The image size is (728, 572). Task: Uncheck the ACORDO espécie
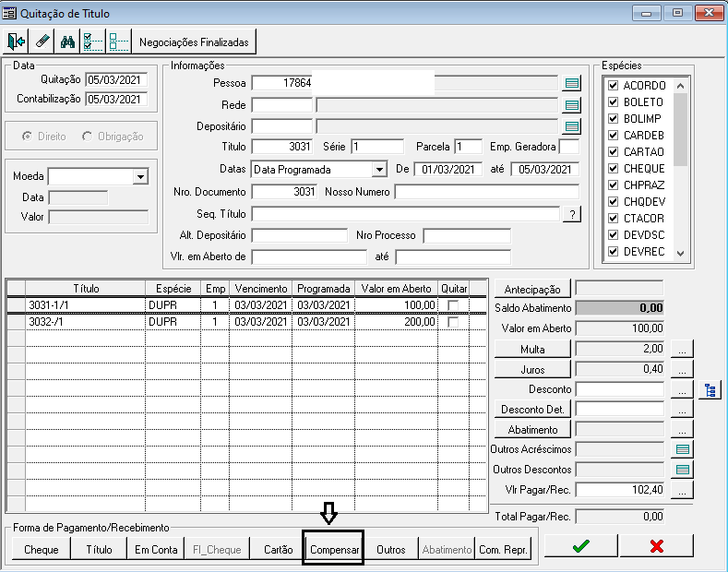(x=613, y=86)
